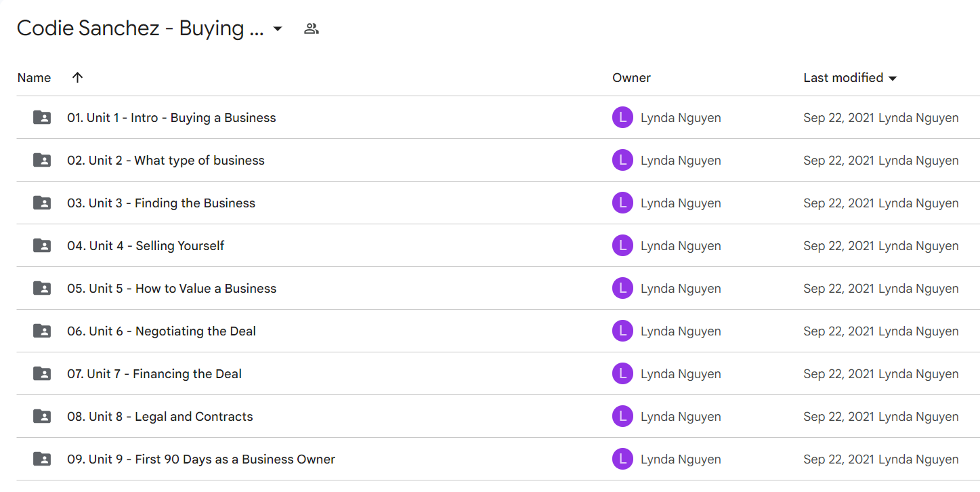
Task: Click folder icon for Unit 4 row
Action: (42, 245)
